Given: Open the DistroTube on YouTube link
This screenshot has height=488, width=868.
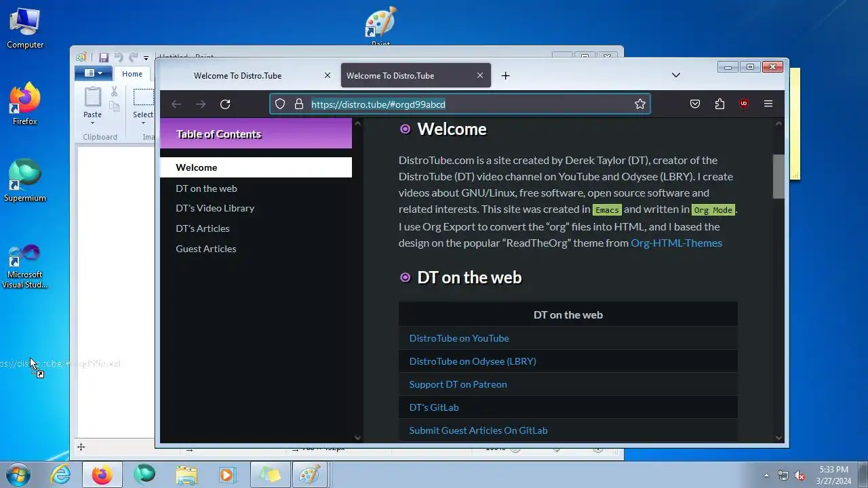Looking at the screenshot, I should pos(459,338).
